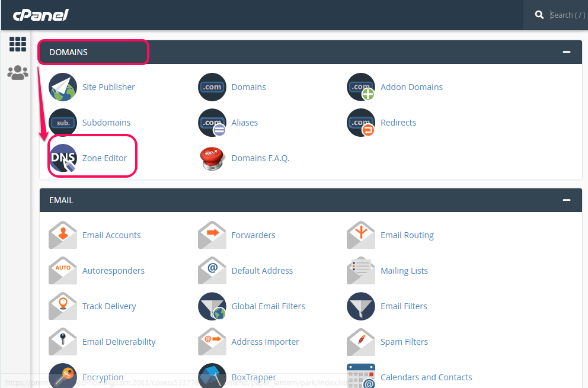Click the Site Publisher paper plane icon

tap(63, 87)
